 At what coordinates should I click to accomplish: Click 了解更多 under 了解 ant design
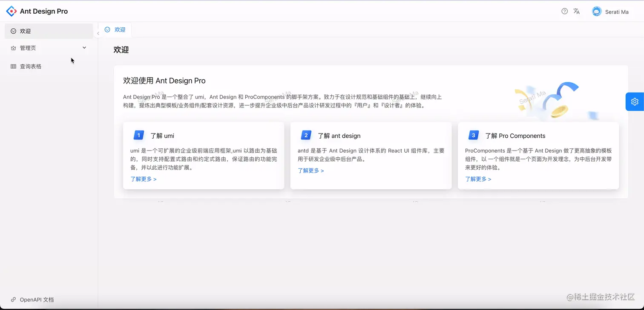[x=311, y=171]
